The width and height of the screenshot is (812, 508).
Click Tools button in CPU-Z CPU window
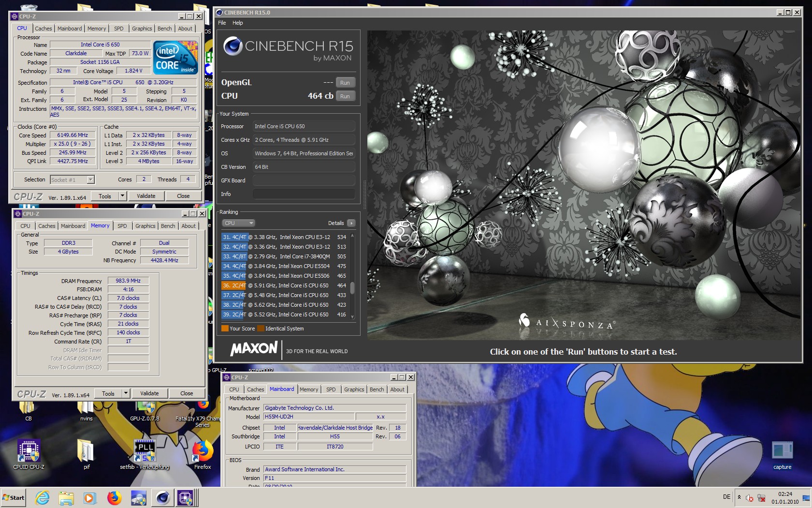(x=105, y=196)
